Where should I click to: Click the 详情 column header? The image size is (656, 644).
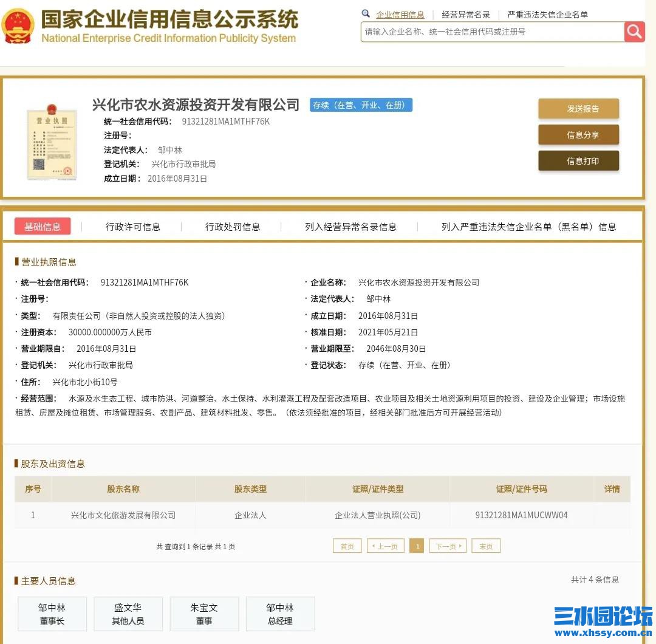coord(612,488)
